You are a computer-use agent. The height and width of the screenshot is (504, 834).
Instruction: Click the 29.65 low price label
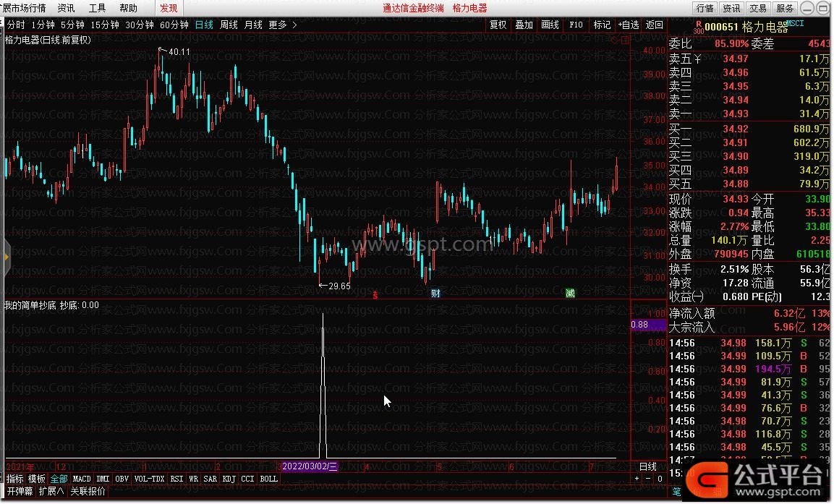[339, 286]
